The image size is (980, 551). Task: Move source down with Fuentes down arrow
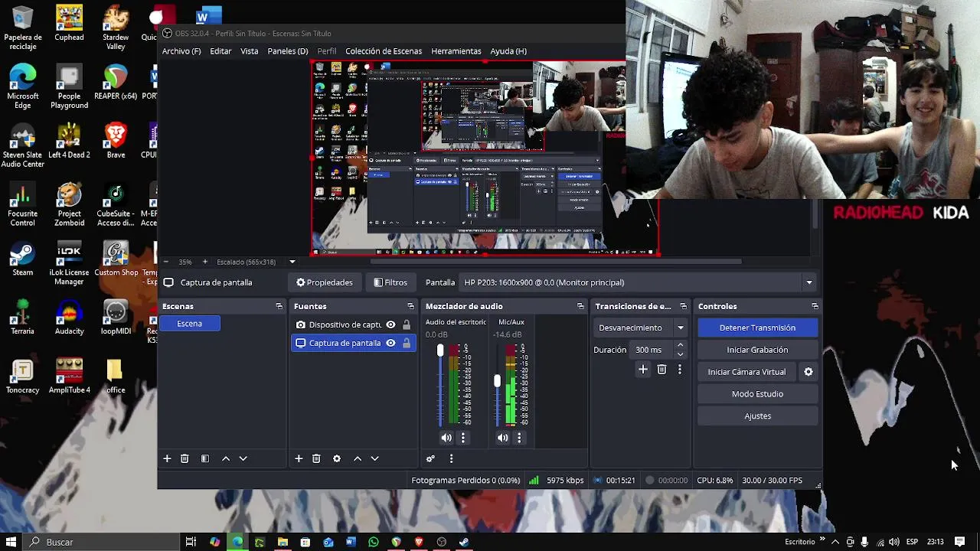(375, 458)
